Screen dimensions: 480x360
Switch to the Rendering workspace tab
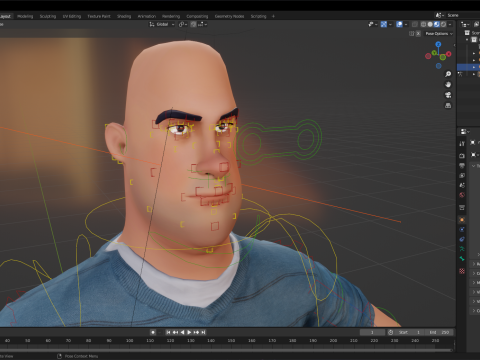click(171, 16)
